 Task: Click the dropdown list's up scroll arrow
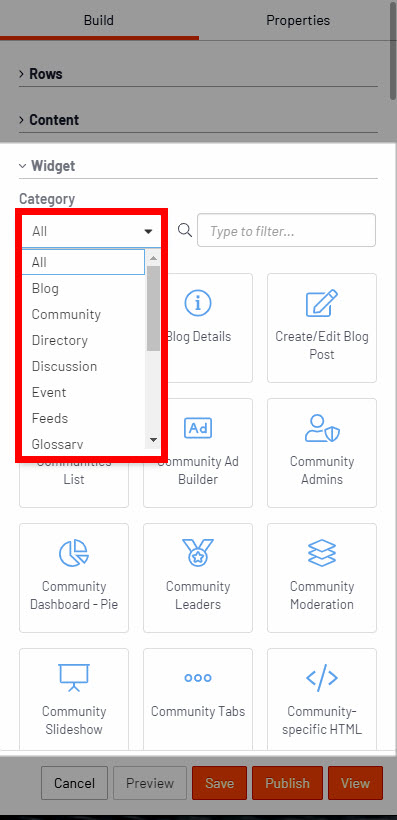pos(153,258)
